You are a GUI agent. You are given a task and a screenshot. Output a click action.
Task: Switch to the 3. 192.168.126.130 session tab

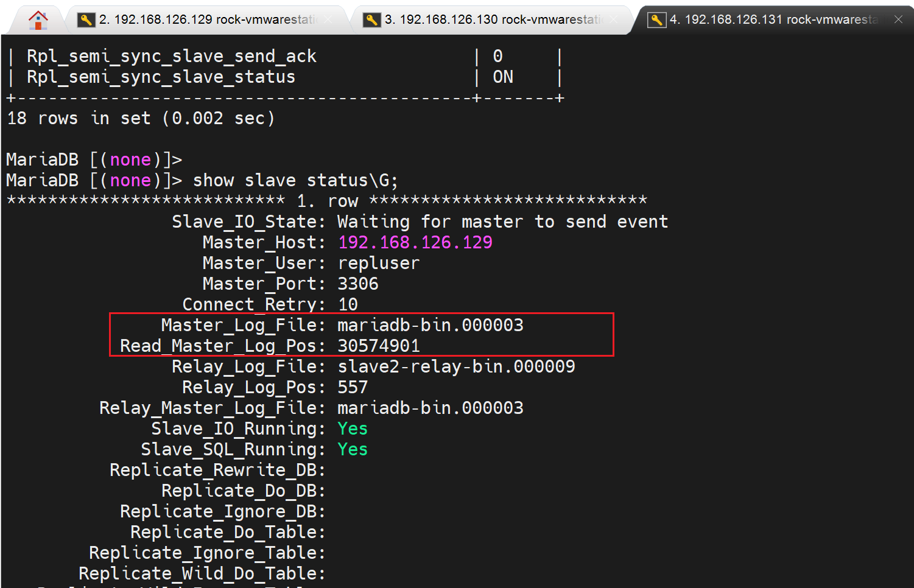click(x=492, y=20)
